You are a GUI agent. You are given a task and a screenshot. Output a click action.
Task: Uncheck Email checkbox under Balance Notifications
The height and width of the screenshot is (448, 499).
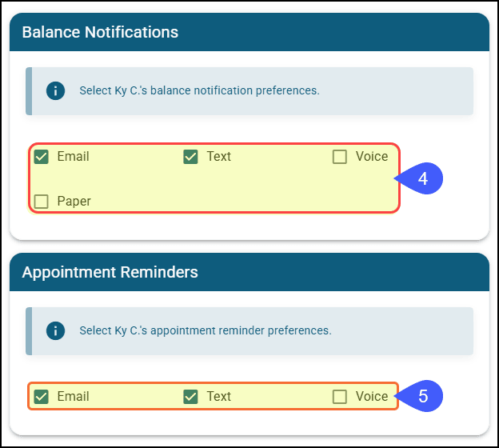click(x=42, y=157)
